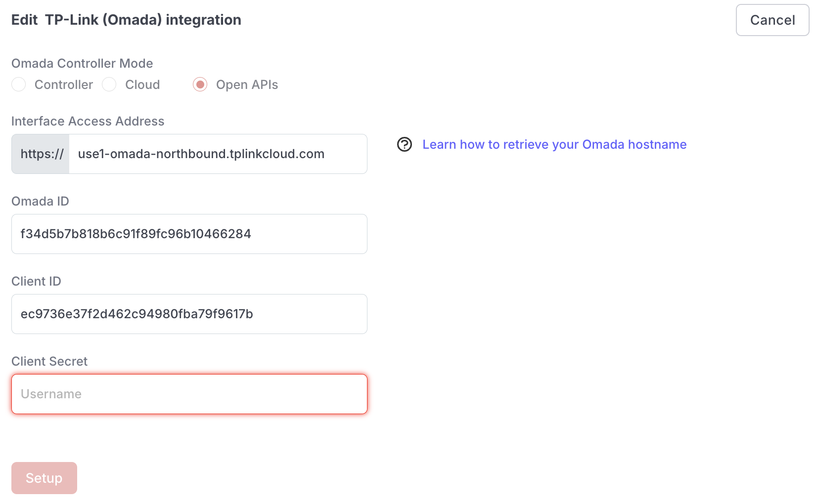Click the "Interface Access Address" label

tap(88, 121)
